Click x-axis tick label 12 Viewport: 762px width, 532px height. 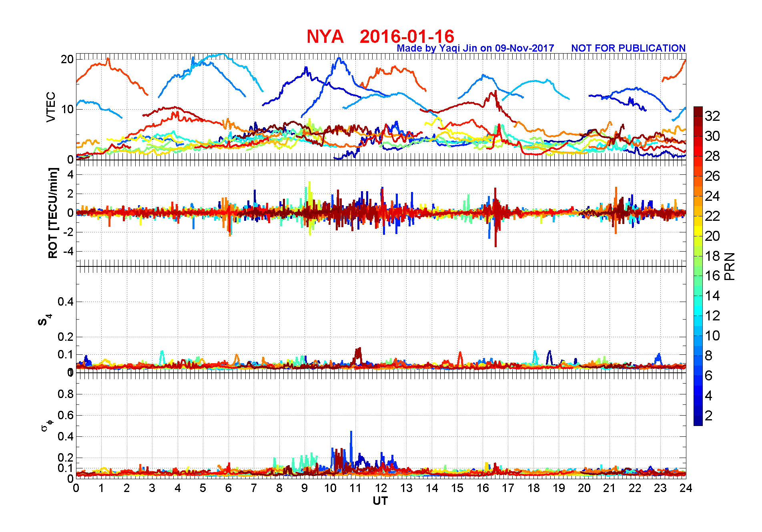tap(381, 488)
